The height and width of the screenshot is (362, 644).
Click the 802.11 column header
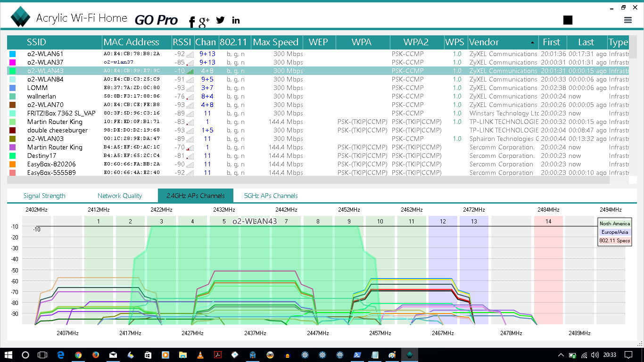[234, 42]
